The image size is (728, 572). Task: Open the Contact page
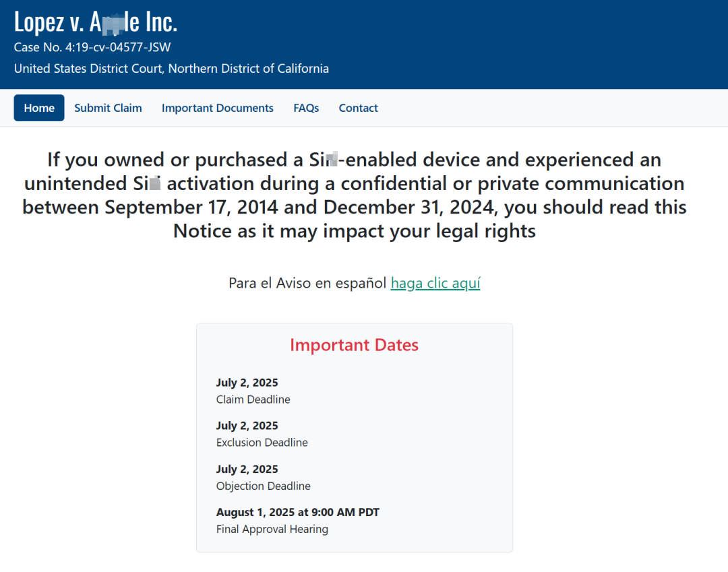pos(358,108)
